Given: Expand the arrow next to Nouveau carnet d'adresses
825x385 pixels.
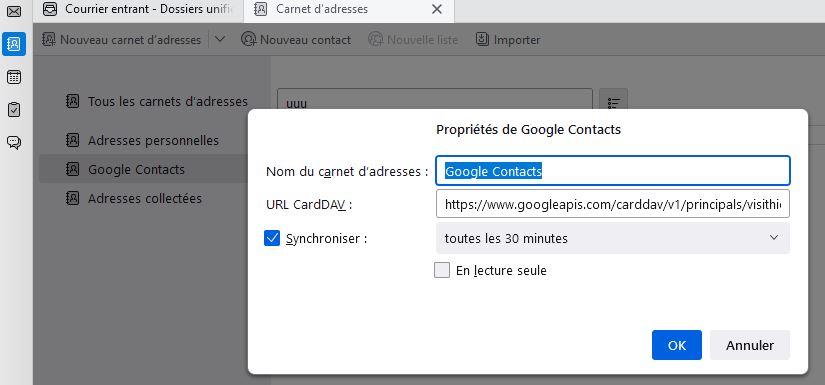Looking at the screenshot, I should point(220,39).
